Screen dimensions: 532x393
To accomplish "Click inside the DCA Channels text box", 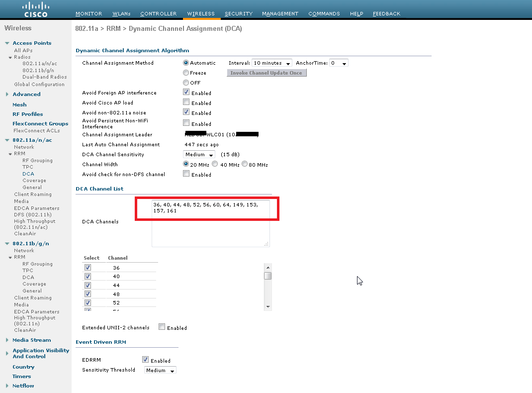I will point(210,229).
